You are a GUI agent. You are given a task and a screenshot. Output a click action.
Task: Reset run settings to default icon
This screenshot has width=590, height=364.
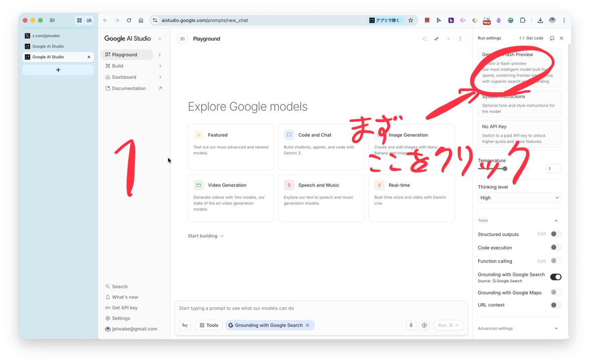tap(552, 38)
